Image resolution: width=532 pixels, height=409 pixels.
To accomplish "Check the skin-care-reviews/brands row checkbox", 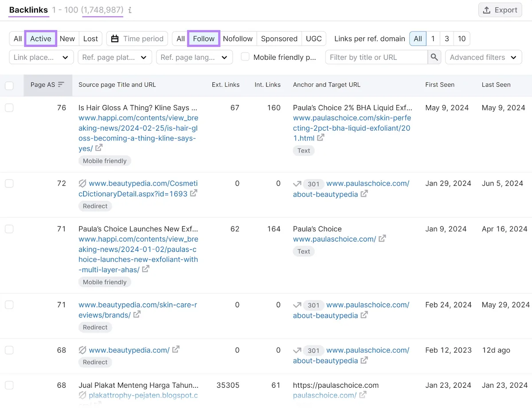I will click(9, 305).
